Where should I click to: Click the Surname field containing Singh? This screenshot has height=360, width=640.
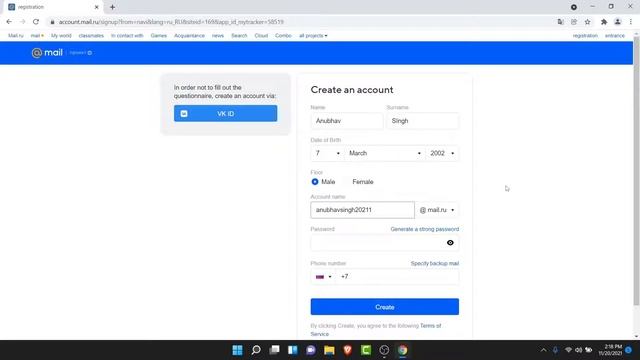pyautogui.click(x=422, y=121)
